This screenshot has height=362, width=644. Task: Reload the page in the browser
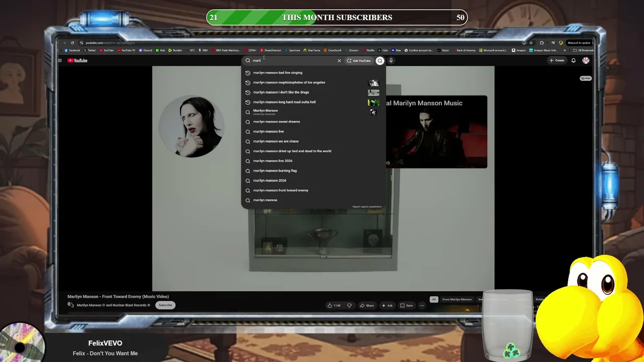tap(72, 43)
